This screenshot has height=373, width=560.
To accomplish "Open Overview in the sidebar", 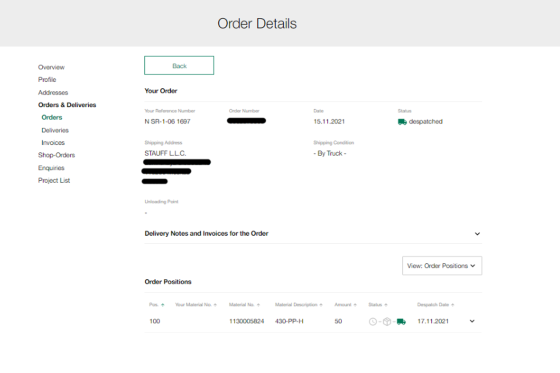I will click(x=51, y=67).
